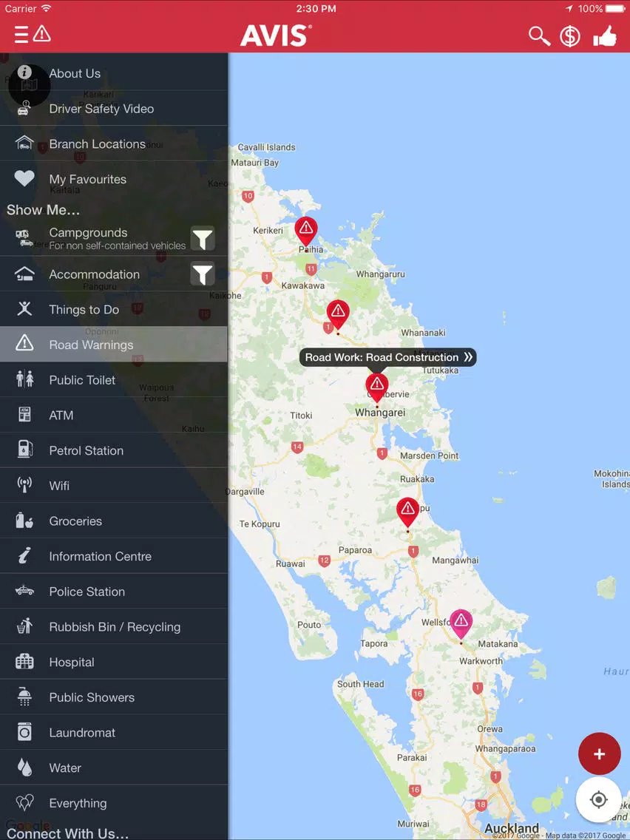Click the Accommodation bed icon

(24, 274)
